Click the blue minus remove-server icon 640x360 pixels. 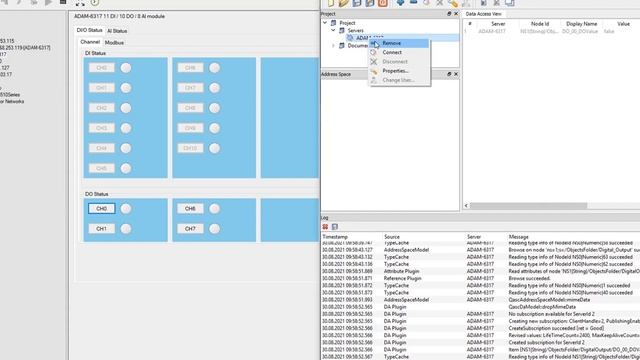click(413, 3)
